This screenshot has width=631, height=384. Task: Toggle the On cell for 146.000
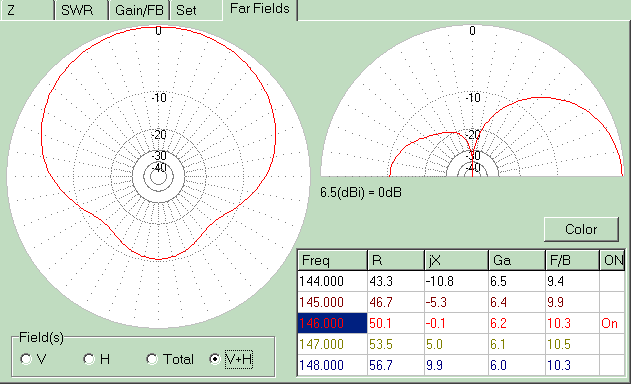[x=612, y=323]
